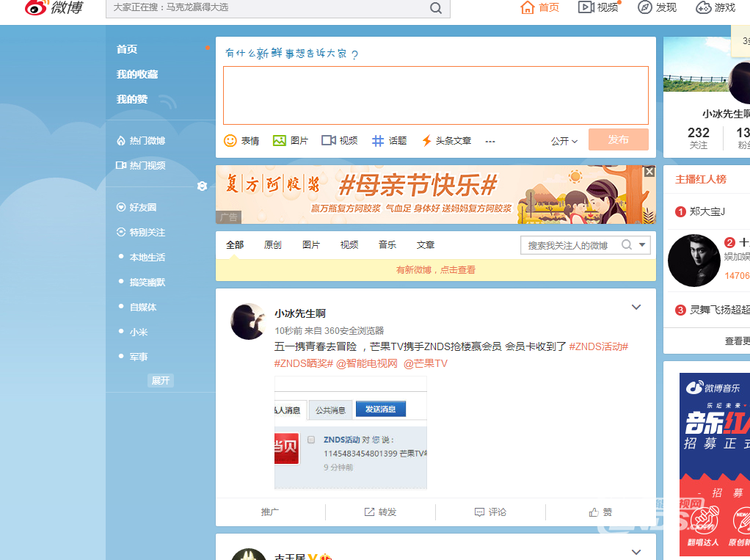Click the Weibo logo
Image resolution: width=750 pixels, height=560 pixels.
(x=54, y=7)
